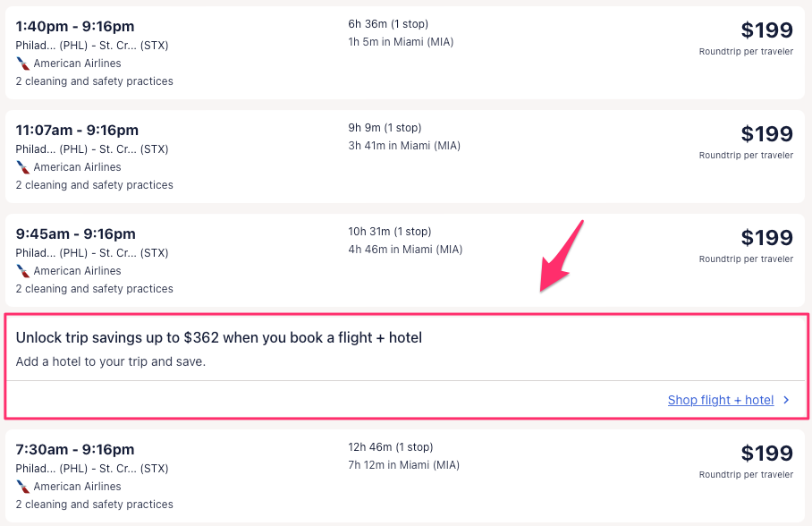Select the 1:40pm - 9:16pm flight
The width and height of the screenshot is (812, 526).
click(75, 27)
